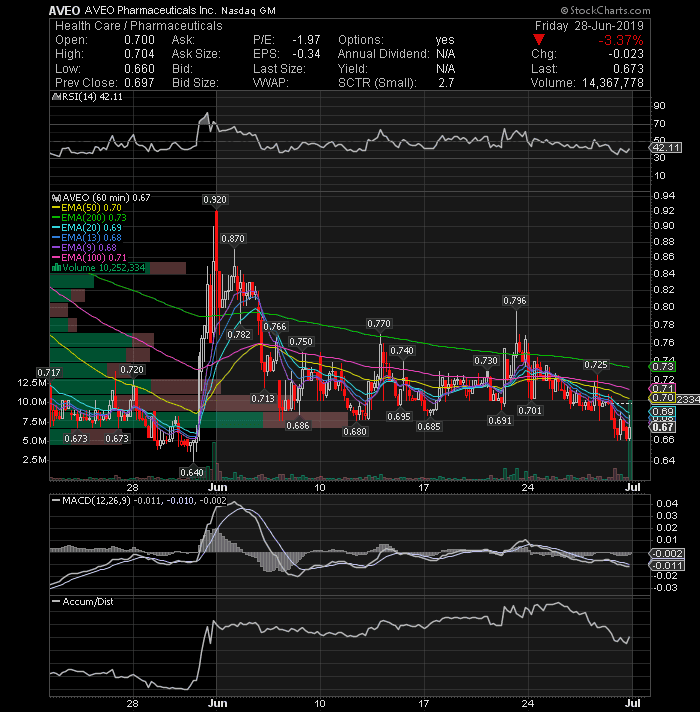Screen dimensions: 700x712
Task: Click the 0.730 price label
Action: point(486,361)
